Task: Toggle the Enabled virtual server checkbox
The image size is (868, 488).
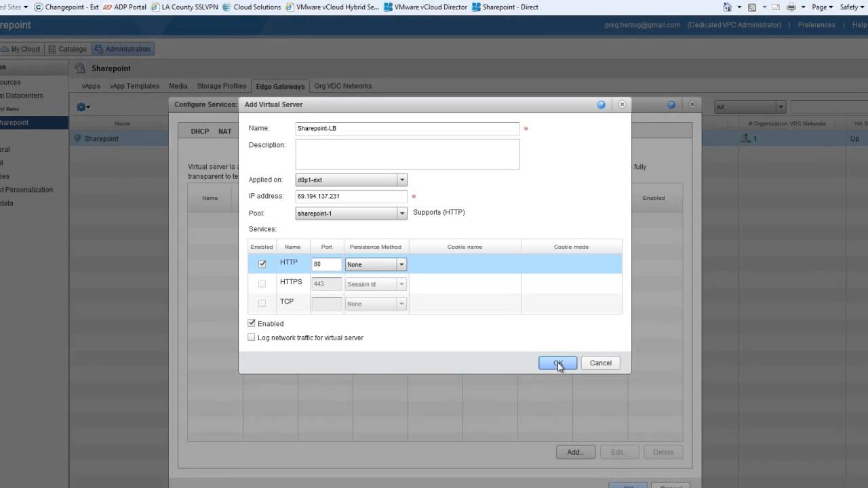Action: [x=252, y=323]
